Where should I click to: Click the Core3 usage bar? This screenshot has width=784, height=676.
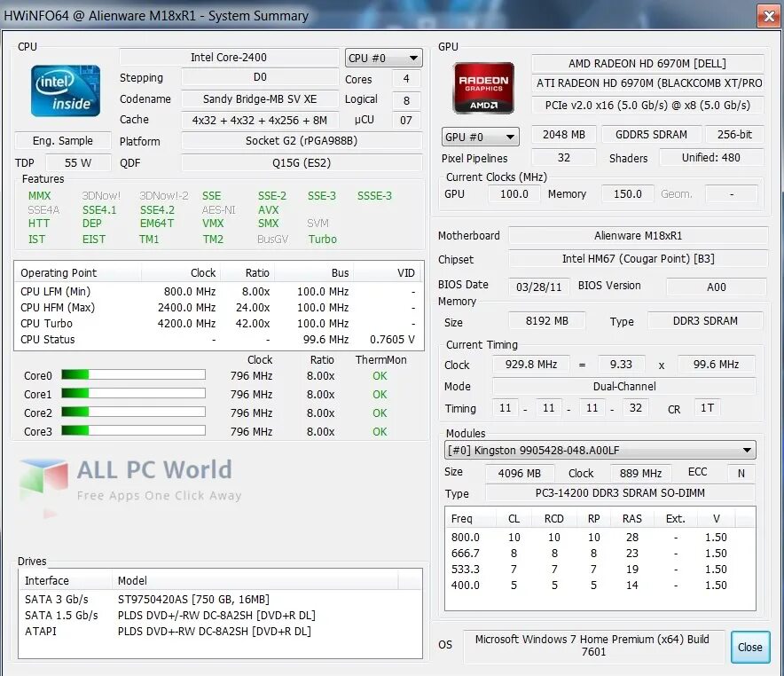(134, 430)
